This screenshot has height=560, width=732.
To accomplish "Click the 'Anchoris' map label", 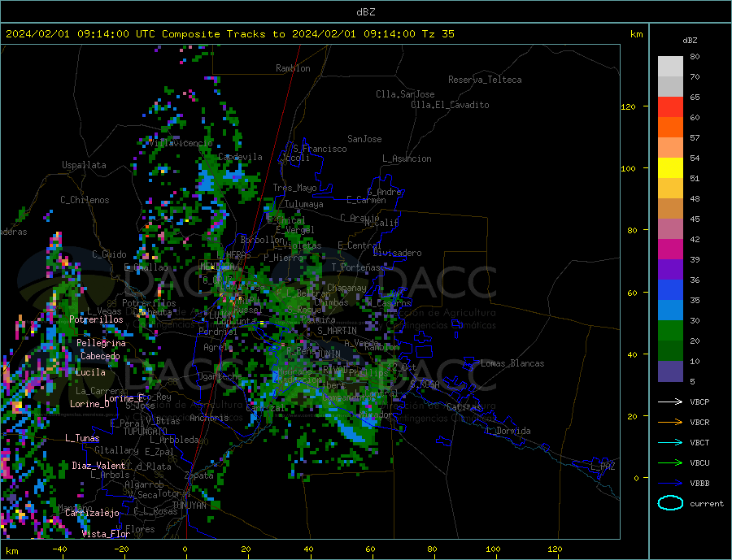I will pos(209,418).
